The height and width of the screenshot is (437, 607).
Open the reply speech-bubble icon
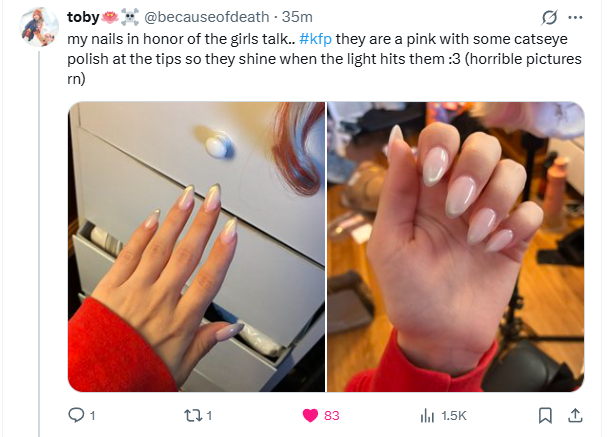tap(76, 415)
